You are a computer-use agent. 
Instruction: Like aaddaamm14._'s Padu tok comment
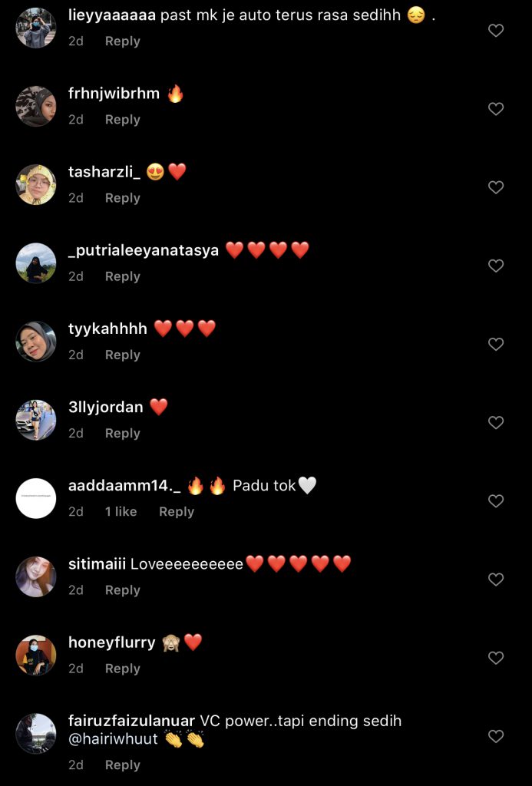pyautogui.click(x=495, y=500)
